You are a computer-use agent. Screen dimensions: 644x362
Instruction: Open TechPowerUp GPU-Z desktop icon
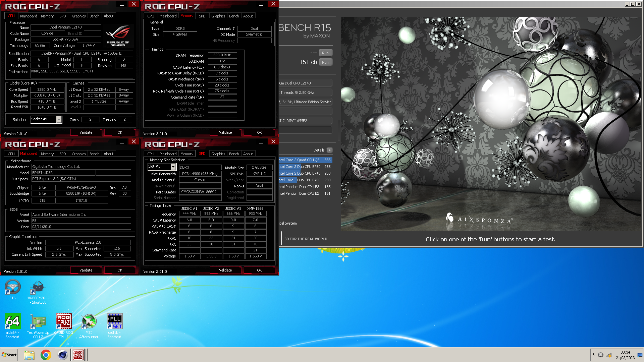tap(38, 325)
